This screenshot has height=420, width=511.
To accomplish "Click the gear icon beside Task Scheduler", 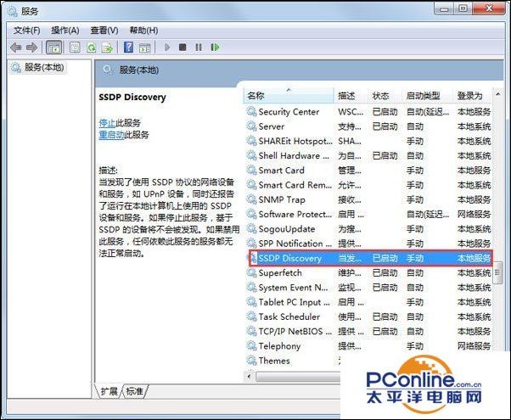I will point(251,316).
